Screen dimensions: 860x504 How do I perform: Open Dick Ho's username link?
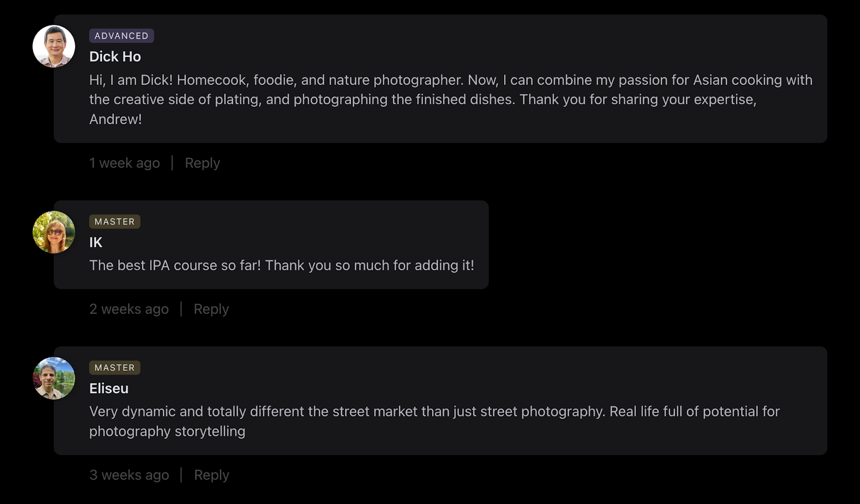tap(115, 56)
